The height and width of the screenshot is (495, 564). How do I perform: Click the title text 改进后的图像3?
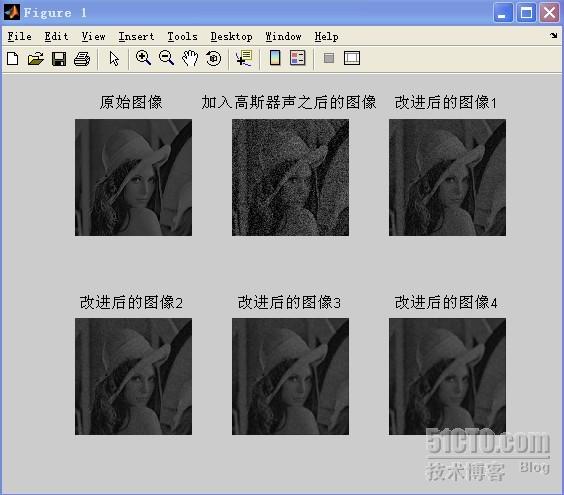tap(289, 302)
